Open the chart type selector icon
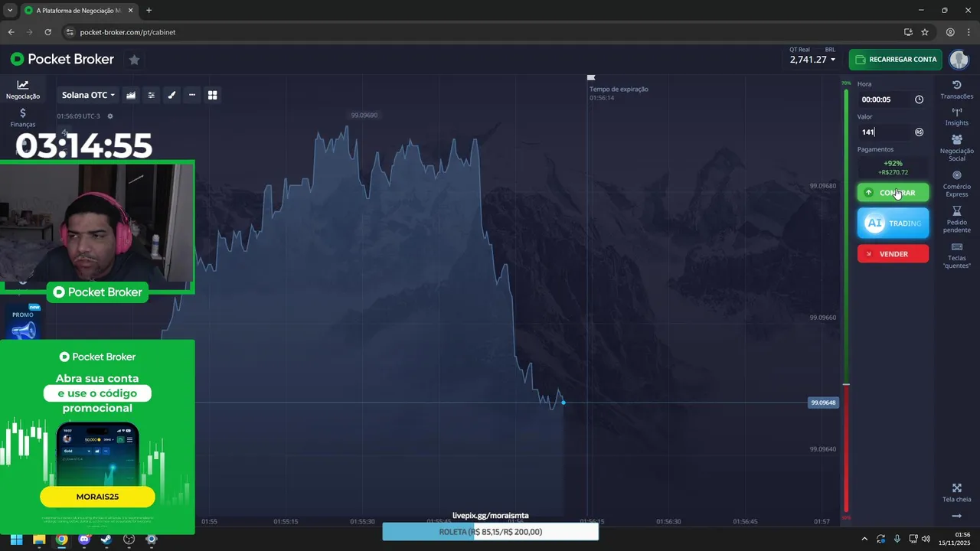 pos(131,95)
